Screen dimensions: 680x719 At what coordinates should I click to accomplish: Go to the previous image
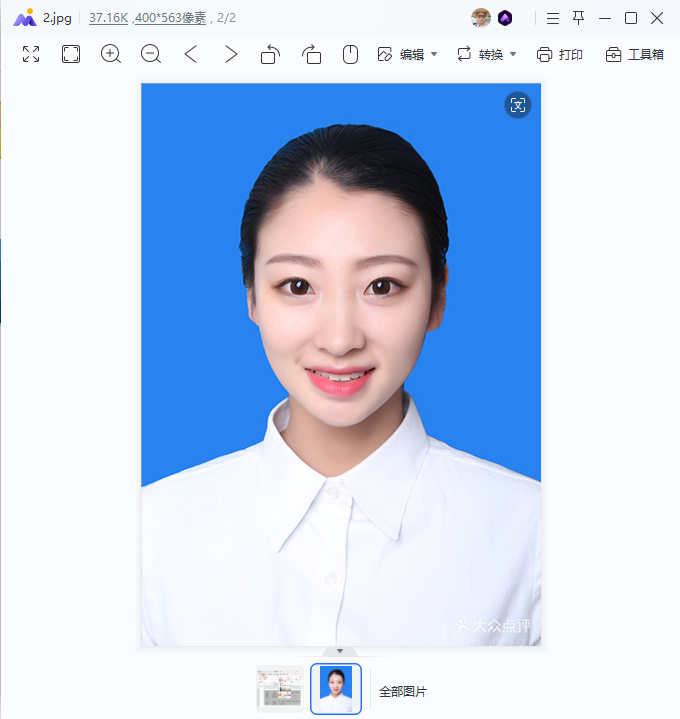(x=191, y=54)
